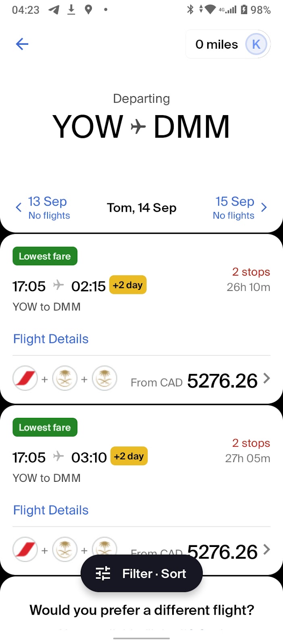Tap the location icon in status bar
The width and height of the screenshot is (283, 644).
[x=88, y=9]
